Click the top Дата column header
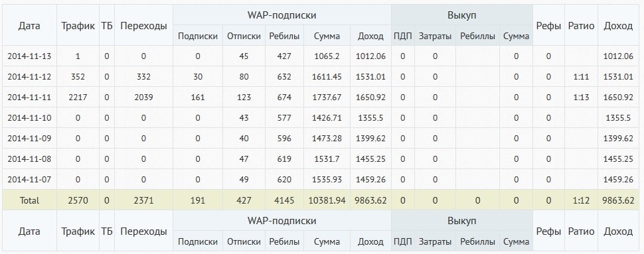 29,25
